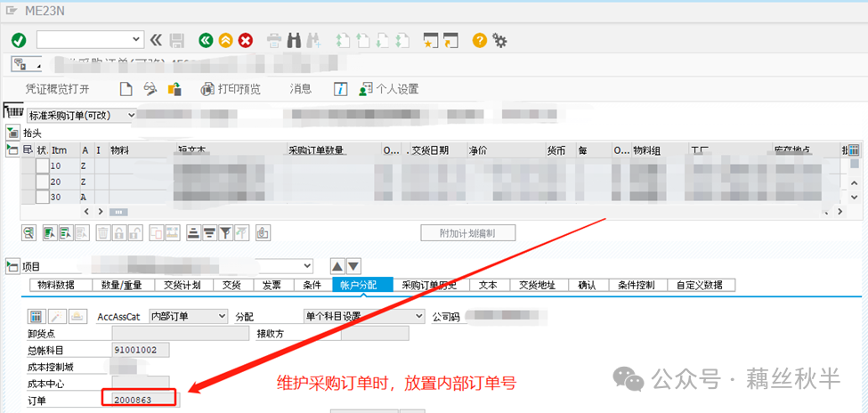Click the magic wand icon in account assignment
The image size is (868, 413).
click(57, 317)
